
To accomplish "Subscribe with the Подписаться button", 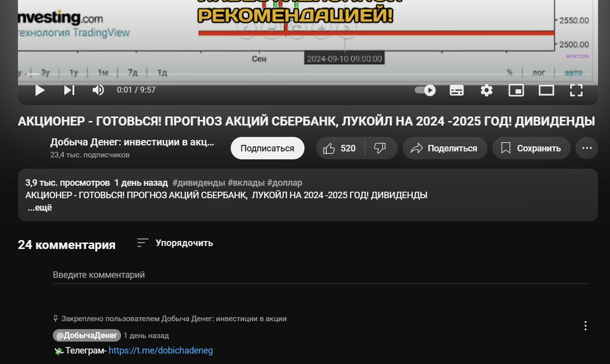I will tap(268, 148).
